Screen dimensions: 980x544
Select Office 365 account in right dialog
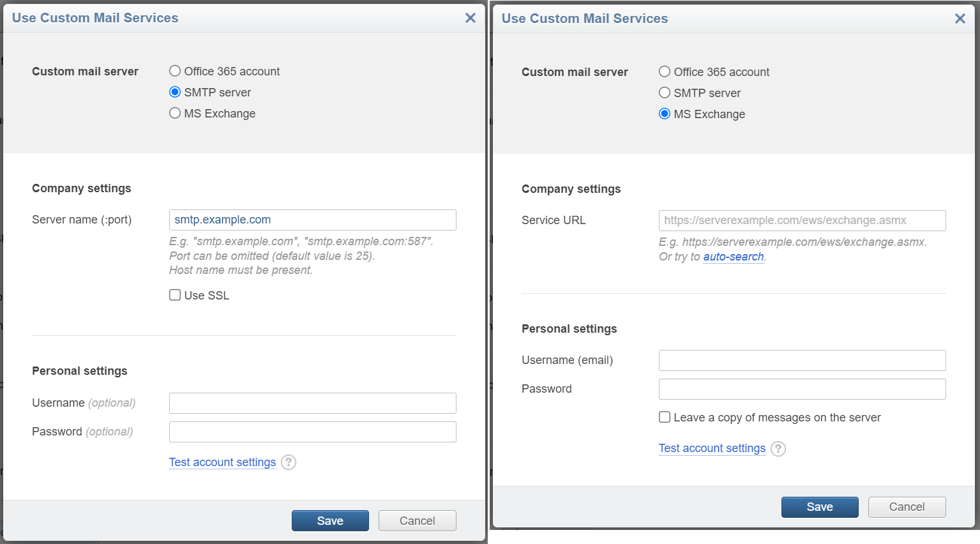pyautogui.click(x=665, y=72)
